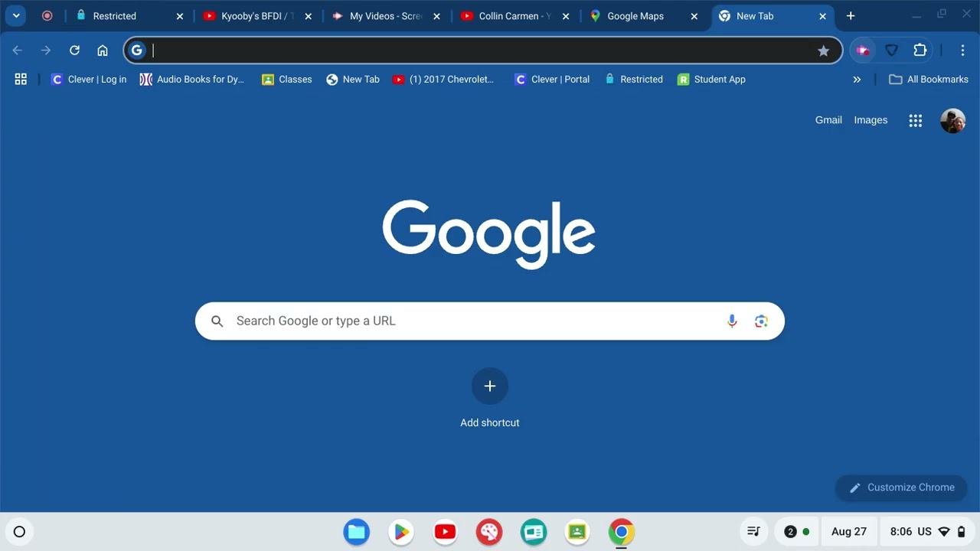The image size is (980, 551).
Task: Click the Google search box
Action: coord(490,321)
